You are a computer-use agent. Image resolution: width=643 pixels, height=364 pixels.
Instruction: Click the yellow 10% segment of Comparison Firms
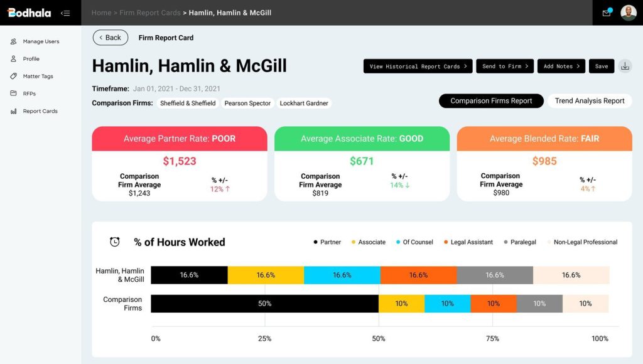click(401, 304)
